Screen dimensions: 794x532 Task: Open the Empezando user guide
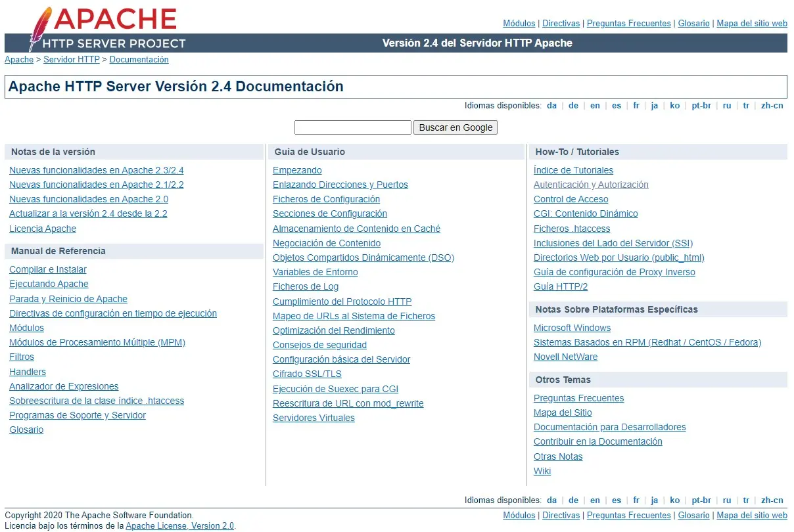coord(297,170)
